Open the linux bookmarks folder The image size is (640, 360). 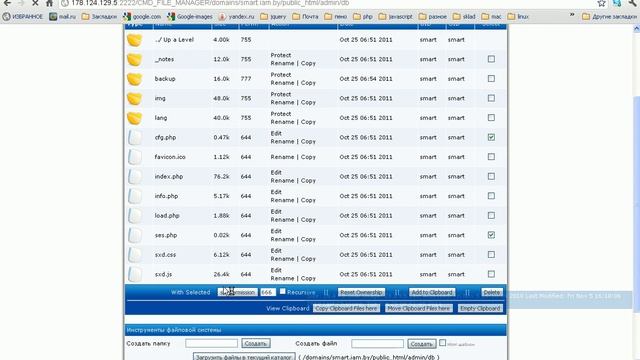(x=518, y=17)
